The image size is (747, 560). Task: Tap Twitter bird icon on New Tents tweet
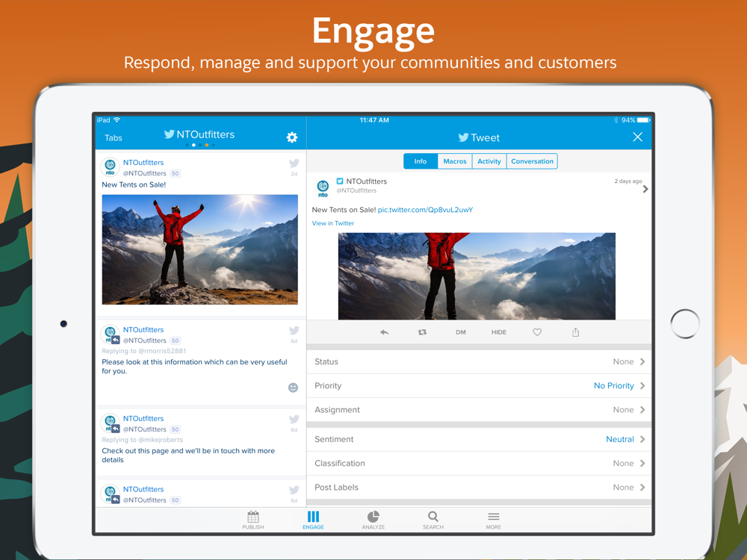294,164
